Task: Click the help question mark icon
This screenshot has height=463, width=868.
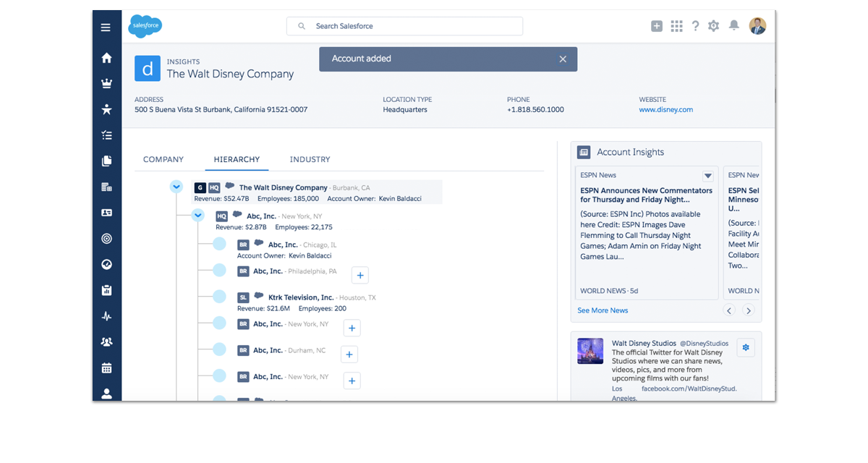Action: coord(695,26)
